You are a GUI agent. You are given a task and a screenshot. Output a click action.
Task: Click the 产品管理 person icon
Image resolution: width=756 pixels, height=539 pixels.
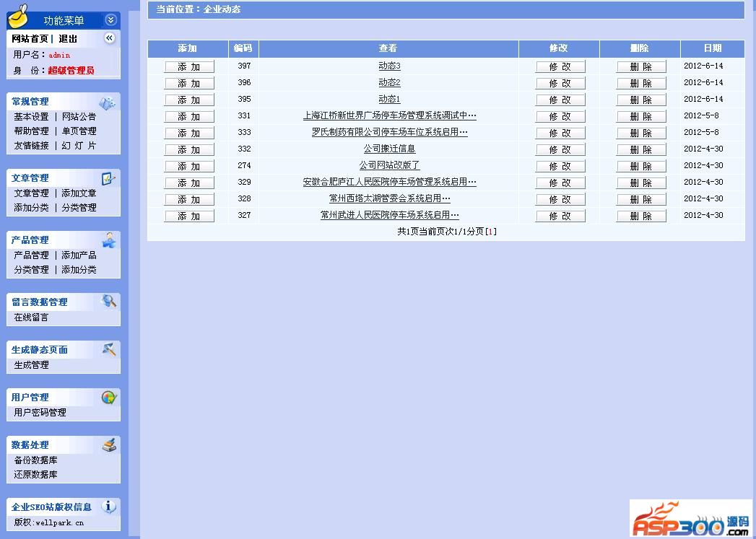click(x=109, y=240)
